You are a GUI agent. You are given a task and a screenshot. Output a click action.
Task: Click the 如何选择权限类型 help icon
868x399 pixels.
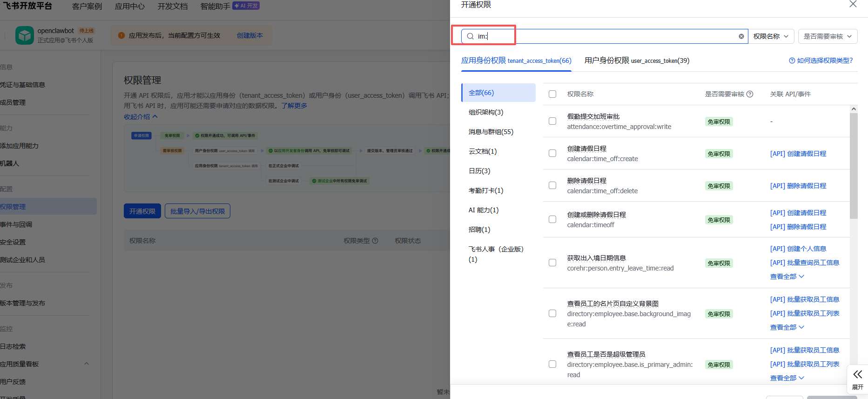792,61
